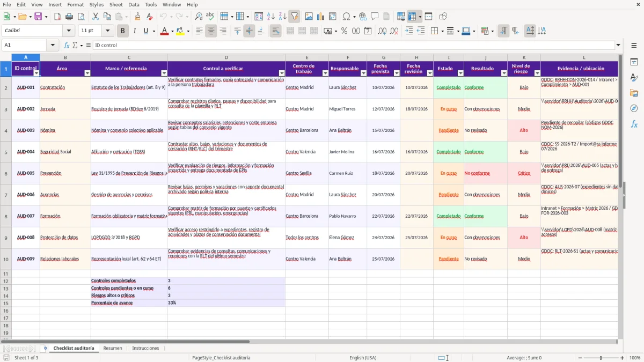This screenshot has height=362, width=644.
Task: Click the Cut scissors icon
Action: (96, 17)
